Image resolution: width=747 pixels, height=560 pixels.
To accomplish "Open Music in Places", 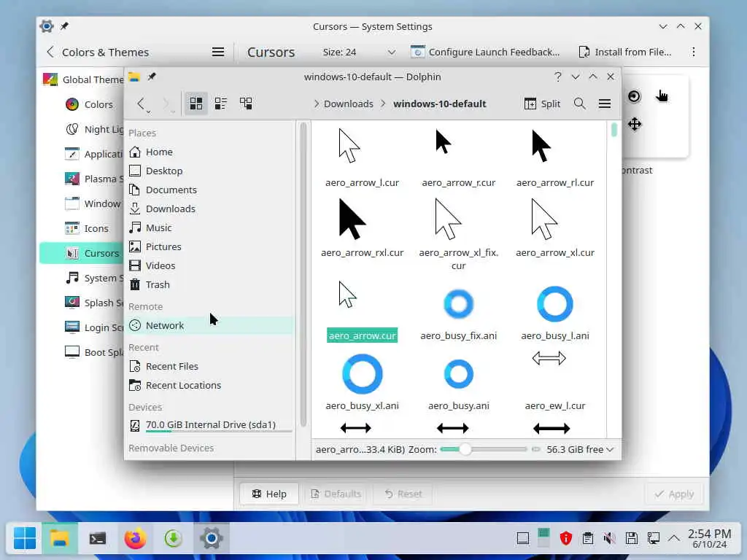I will click(209, 227).
